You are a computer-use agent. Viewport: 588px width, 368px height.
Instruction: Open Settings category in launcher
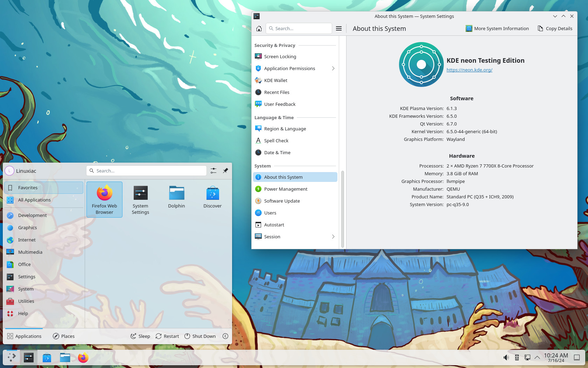pyautogui.click(x=44, y=277)
